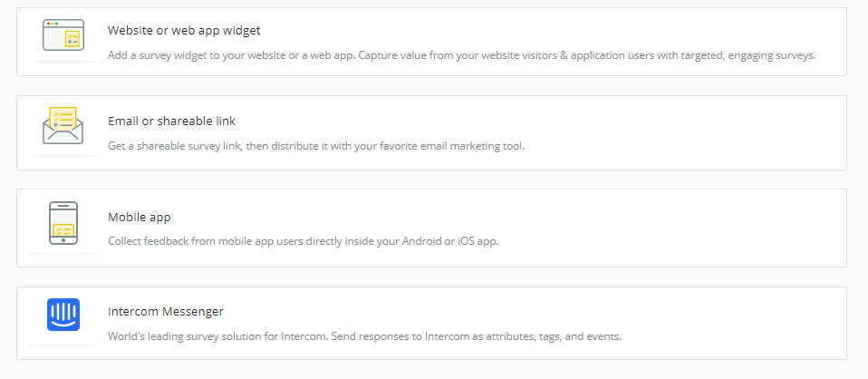Select "Email or shareable link" title
Viewport: 868px width, 379px height.
click(x=171, y=121)
